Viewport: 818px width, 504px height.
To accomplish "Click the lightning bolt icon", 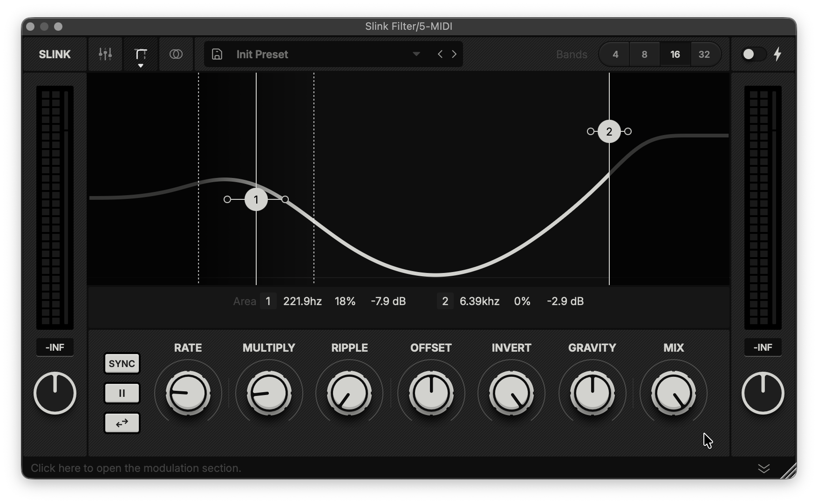I will [777, 54].
